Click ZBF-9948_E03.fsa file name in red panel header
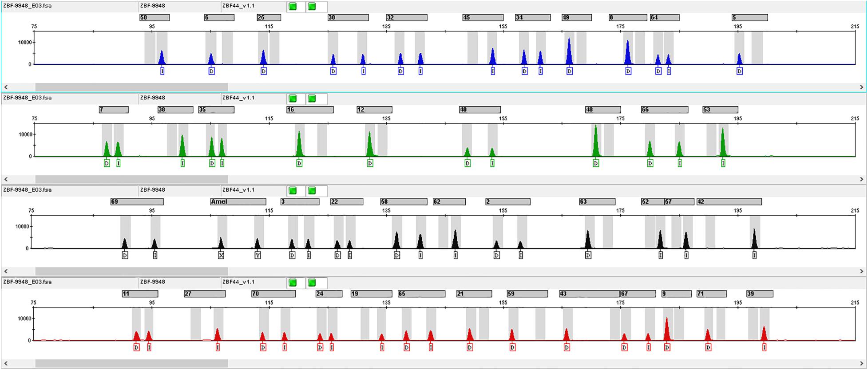868x370 pixels. click(28, 282)
